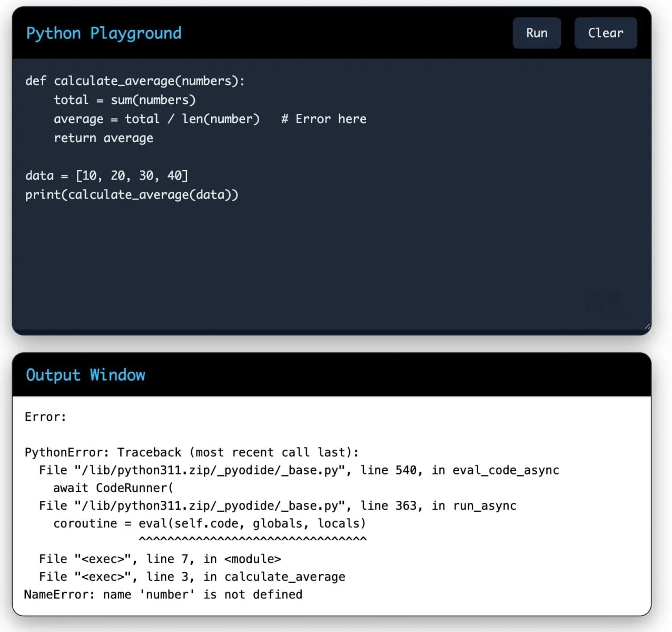Click the 'Error:' label in the output
The width and height of the screenshot is (672, 632).
[x=46, y=417]
